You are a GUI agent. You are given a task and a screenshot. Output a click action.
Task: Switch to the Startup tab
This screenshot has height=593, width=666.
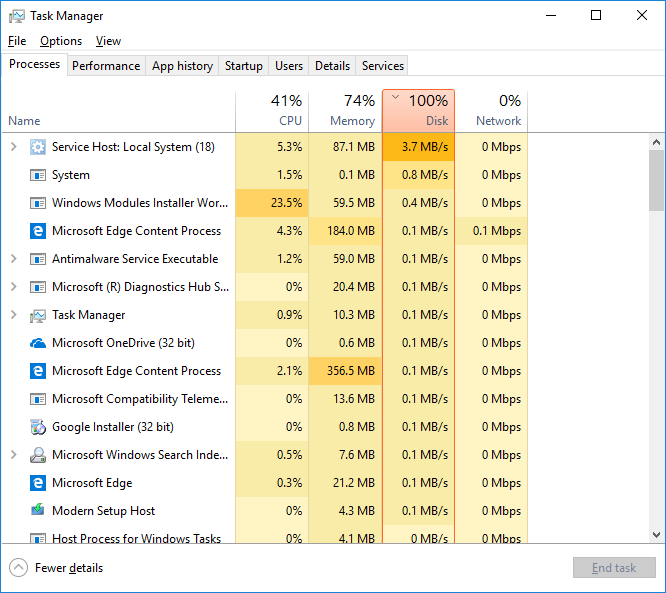(x=244, y=66)
